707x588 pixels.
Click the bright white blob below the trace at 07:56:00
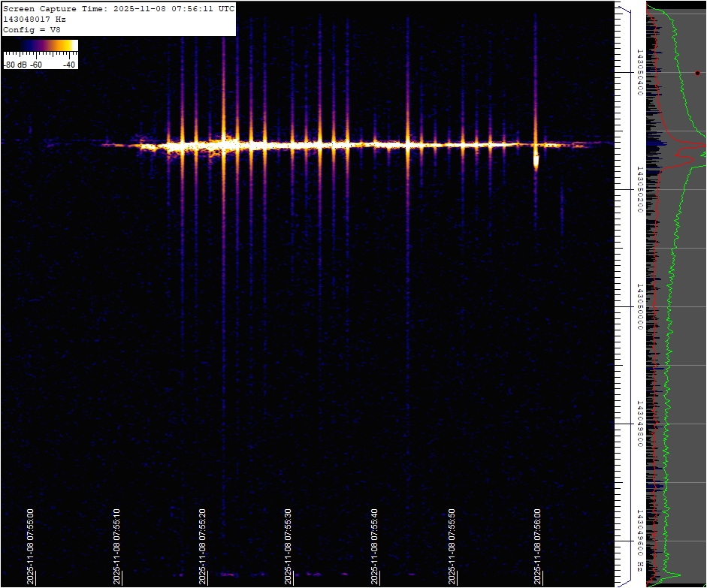(536, 160)
